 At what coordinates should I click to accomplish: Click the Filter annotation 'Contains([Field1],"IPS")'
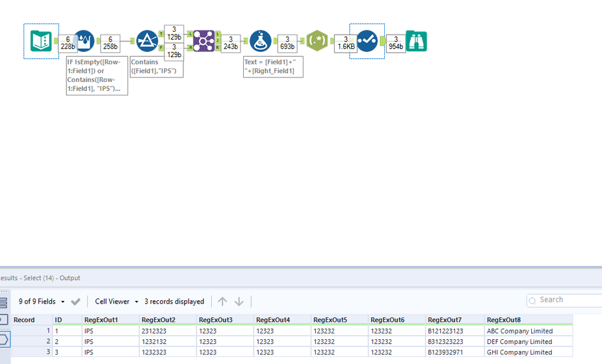(157, 67)
